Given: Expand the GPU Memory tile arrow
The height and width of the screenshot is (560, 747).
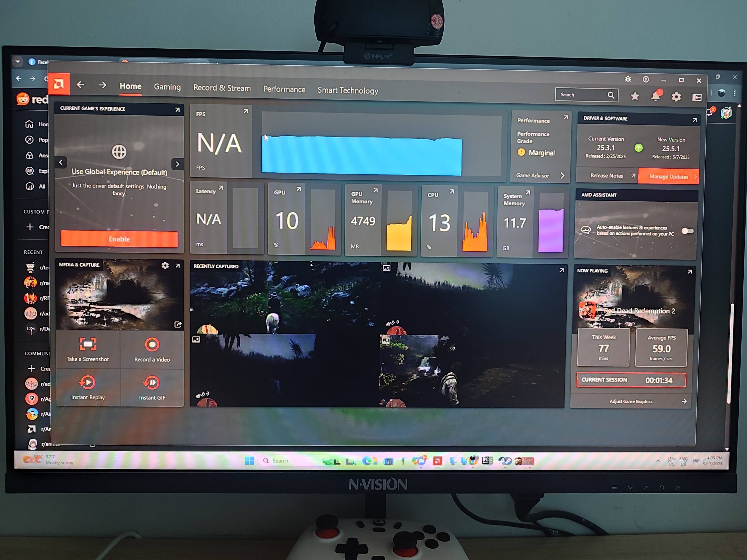Looking at the screenshot, I should click(375, 191).
